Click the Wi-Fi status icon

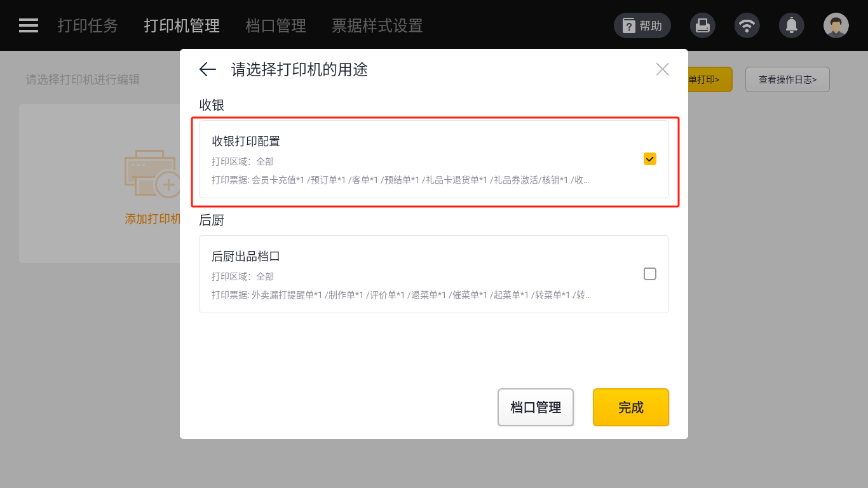click(747, 25)
